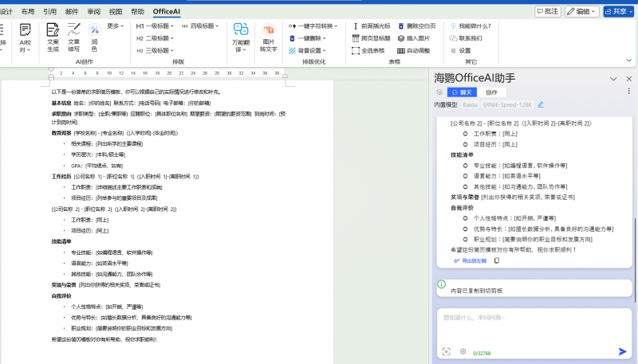Viewport: 638px width, 364px height.
Task: Expand 一键删除 dropdown
Action: (307, 38)
